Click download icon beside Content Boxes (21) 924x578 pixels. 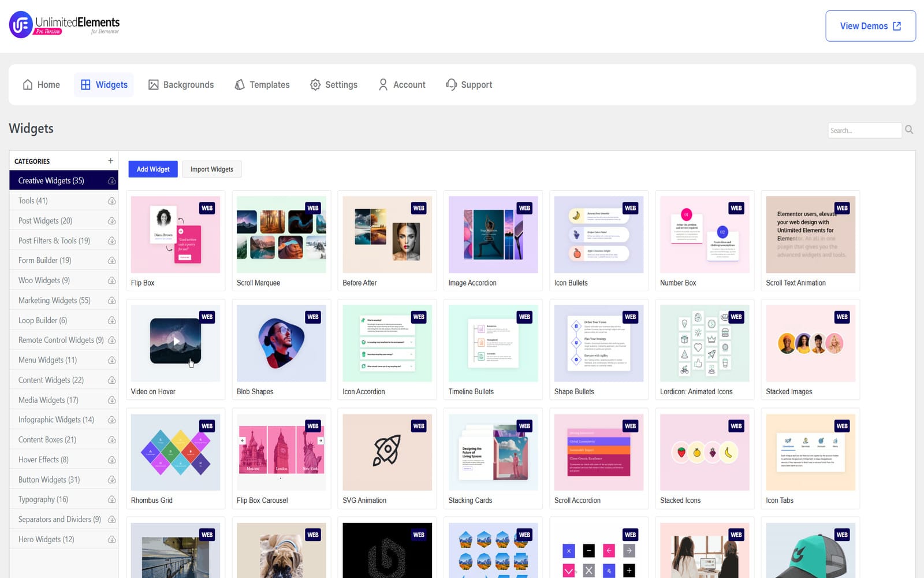(x=111, y=440)
